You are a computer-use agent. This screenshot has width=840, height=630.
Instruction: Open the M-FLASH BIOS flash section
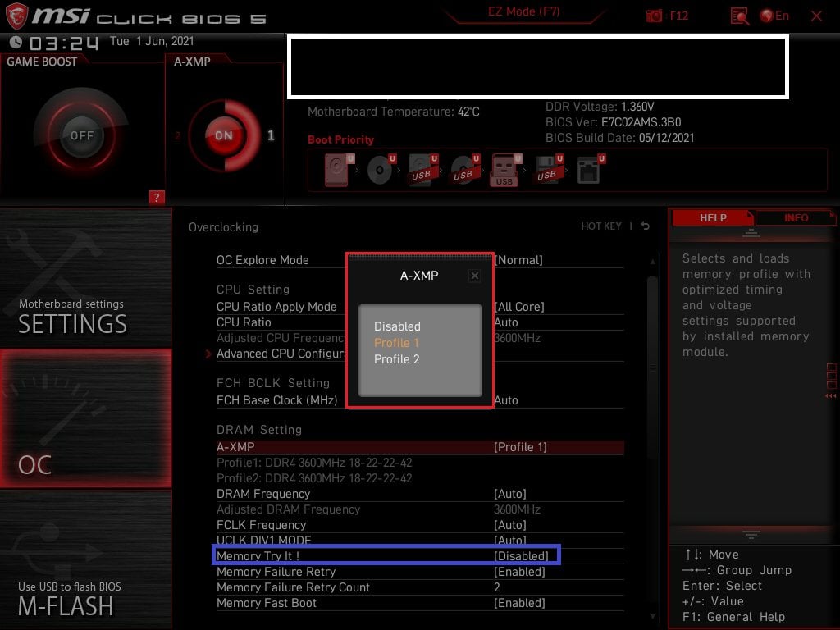point(85,559)
